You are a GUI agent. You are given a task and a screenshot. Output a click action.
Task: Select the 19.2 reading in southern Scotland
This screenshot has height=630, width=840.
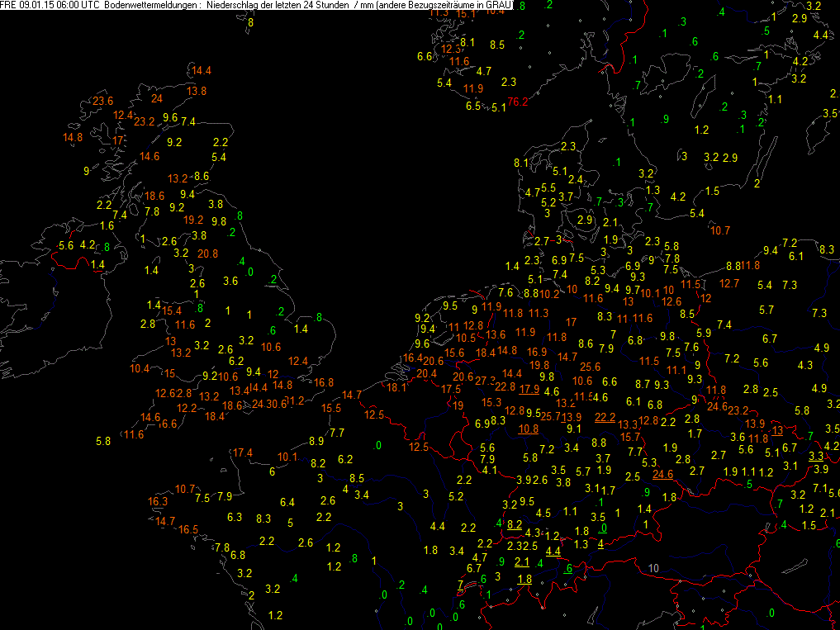[193, 220]
